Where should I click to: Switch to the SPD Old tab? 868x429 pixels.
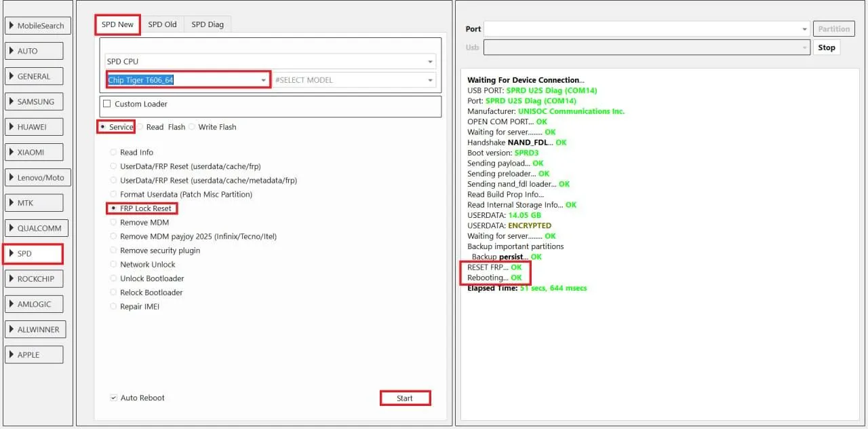pos(162,24)
